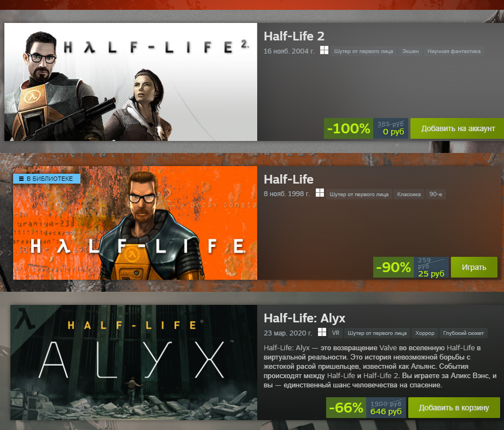Image resolution: width=504 pixels, height=430 pixels.
Task: Open the Half-Life: Alyx title link
Action: (x=304, y=318)
